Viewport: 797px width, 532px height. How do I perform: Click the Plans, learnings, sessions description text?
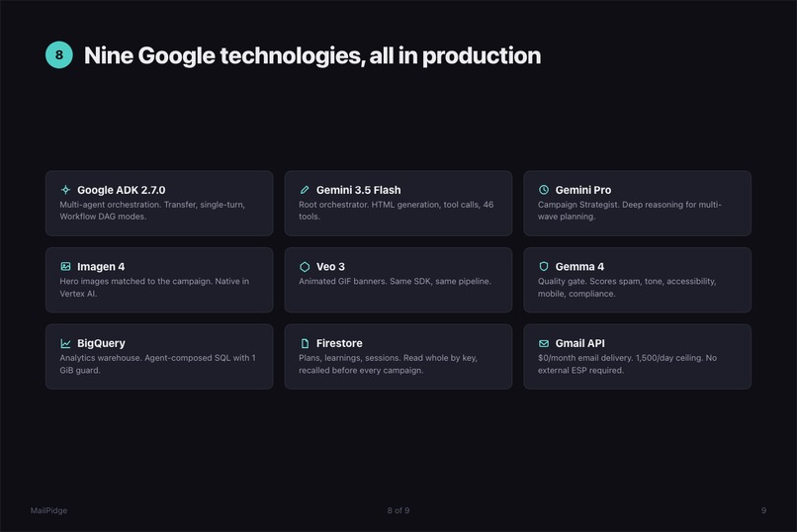click(388, 364)
